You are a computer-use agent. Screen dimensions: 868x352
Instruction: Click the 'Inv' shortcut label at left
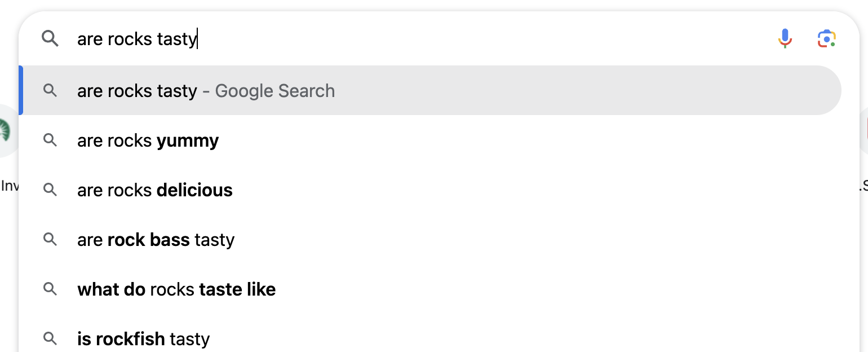(x=10, y=186)
